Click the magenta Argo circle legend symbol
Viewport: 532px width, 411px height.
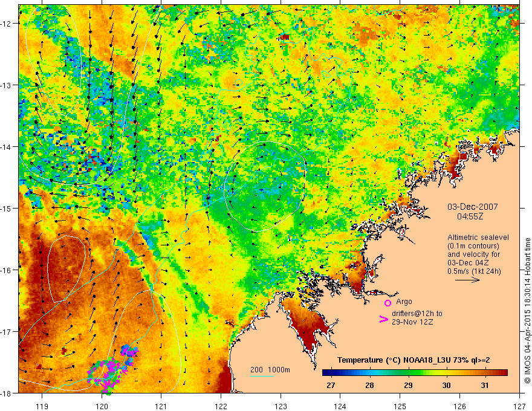tap(388, 303)
